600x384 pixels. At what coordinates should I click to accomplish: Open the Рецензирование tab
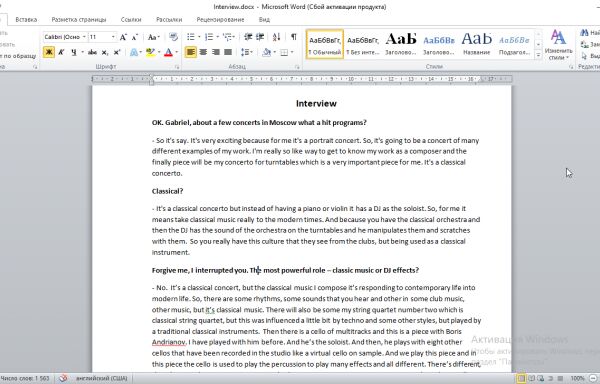[220, 20]
